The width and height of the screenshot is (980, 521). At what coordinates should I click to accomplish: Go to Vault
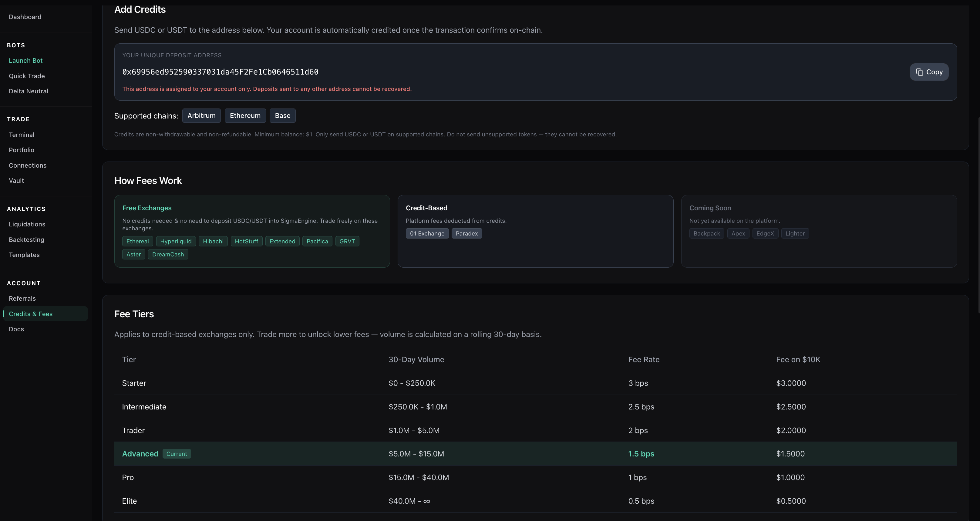(x=16, y=181)
